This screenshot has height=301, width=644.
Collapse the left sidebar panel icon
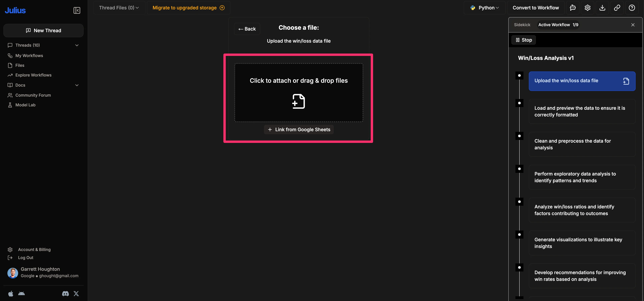77,10
